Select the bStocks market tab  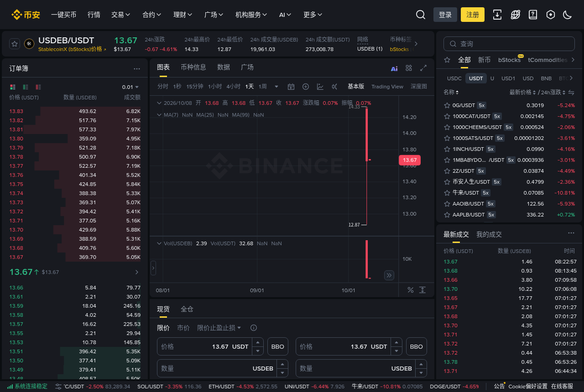[509, 60]
